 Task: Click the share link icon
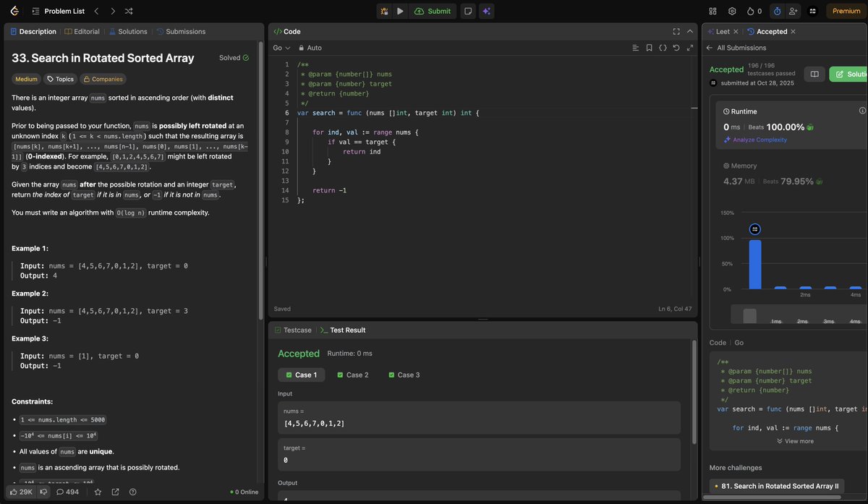tap(115, 492)
